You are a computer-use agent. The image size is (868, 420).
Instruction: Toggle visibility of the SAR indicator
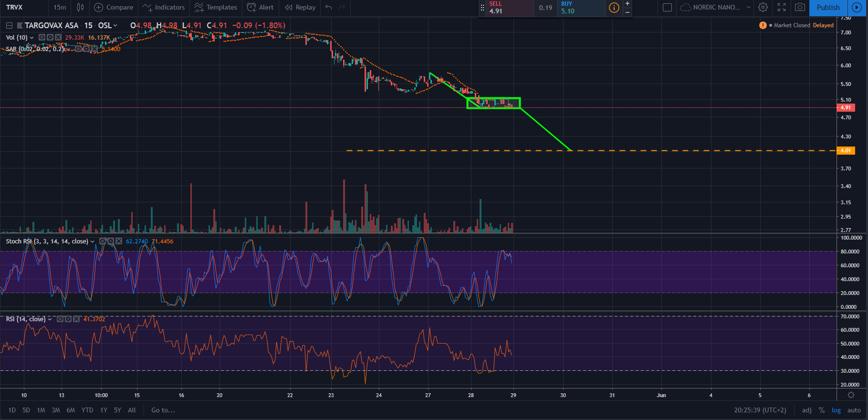coord(79,49)
